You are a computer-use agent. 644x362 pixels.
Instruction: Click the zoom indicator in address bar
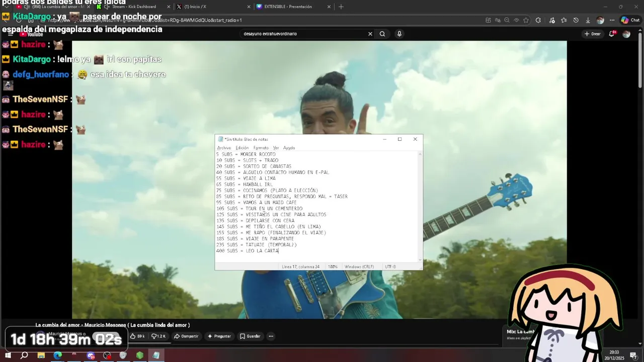point(507,20)
